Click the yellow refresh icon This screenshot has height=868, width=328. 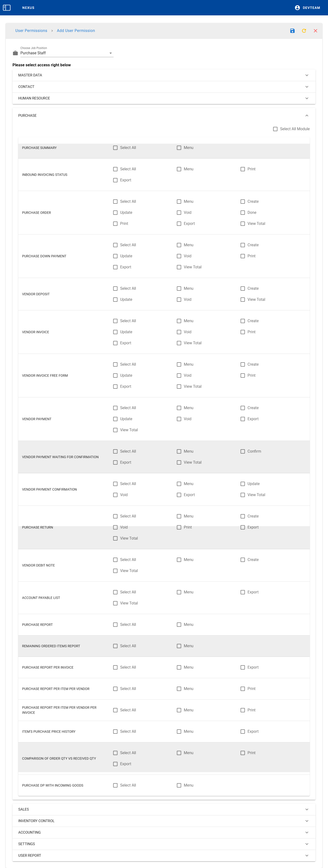304,31
